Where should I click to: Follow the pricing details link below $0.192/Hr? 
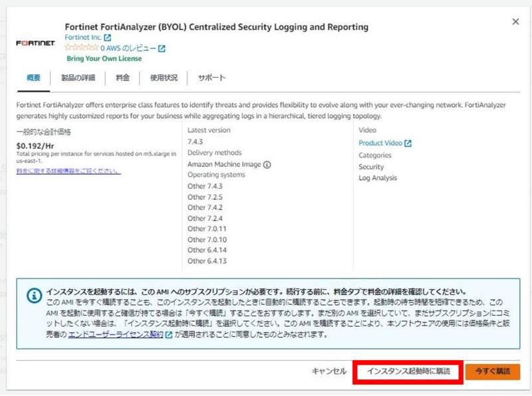[x=68, y=171]
